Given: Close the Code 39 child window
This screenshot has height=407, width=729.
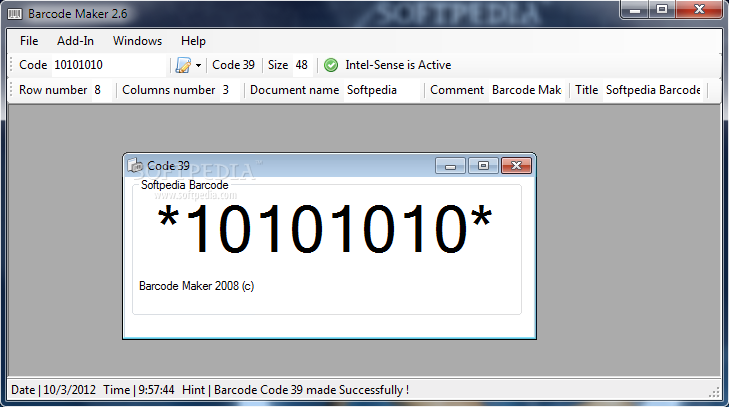Looking at the screenshot, I should [x=516, y=166].
